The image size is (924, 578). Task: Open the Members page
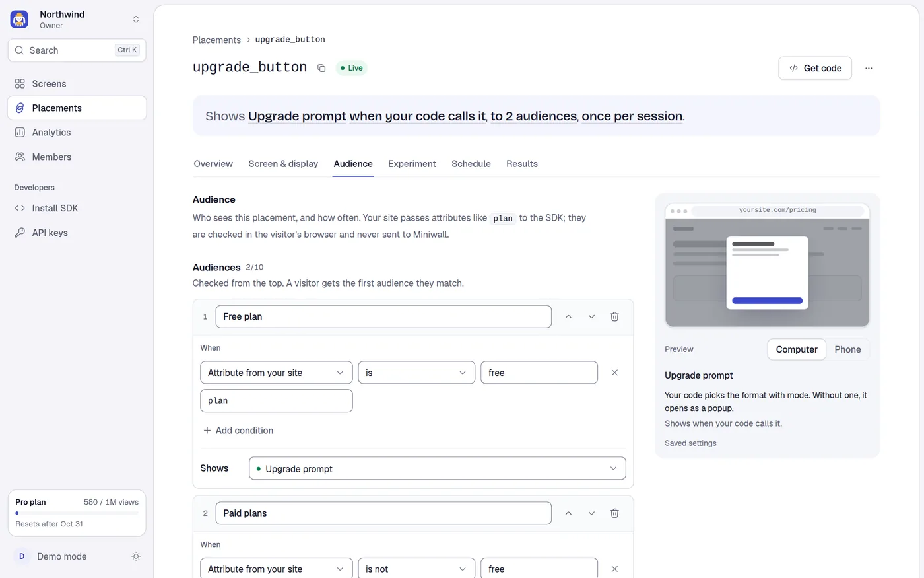(77, 157)
